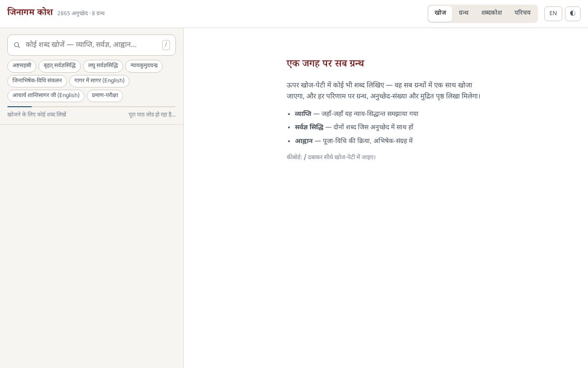Choose the प्रमाण-परीक्षा filter chip
Image resolution: width=588 pixels, height=368 pixels.
(105, 96)
